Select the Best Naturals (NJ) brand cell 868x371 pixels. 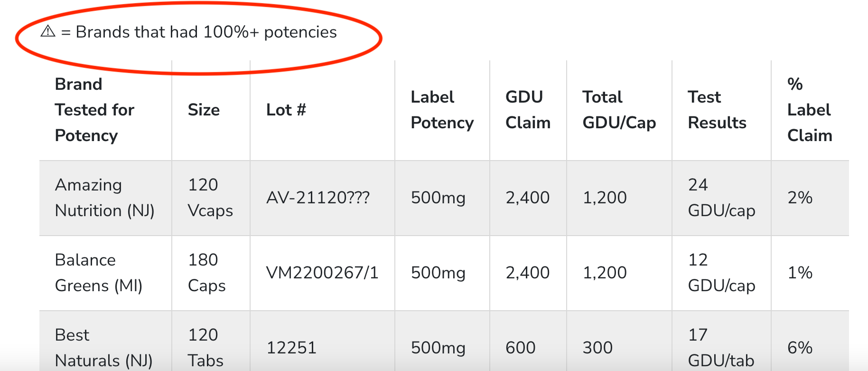[103, 348]
